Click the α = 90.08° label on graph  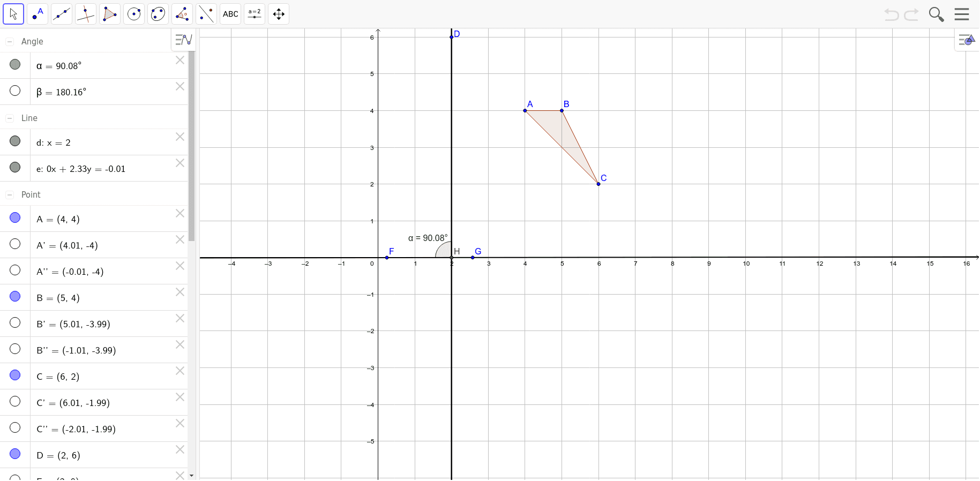428,238
